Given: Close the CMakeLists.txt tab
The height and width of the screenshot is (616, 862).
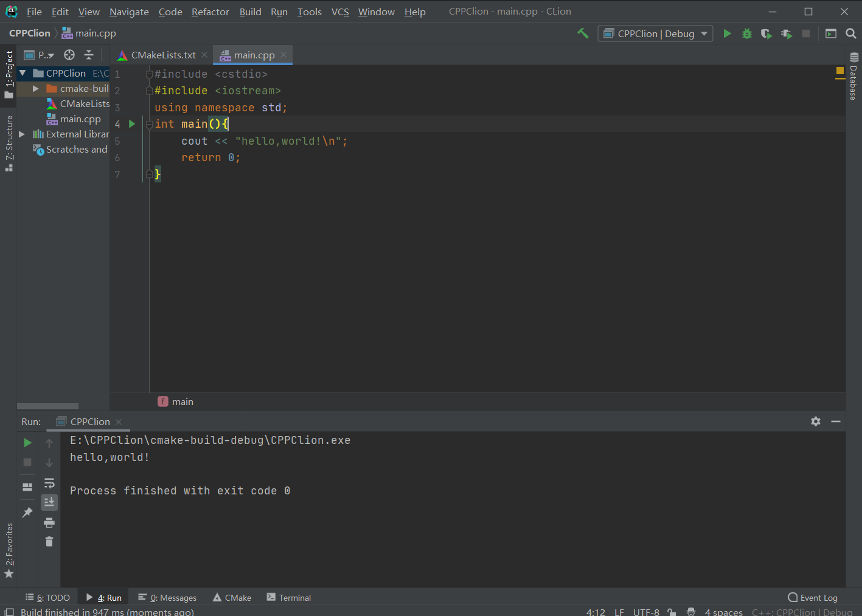Looking at the screenshot, I should (x=204, y=55).
